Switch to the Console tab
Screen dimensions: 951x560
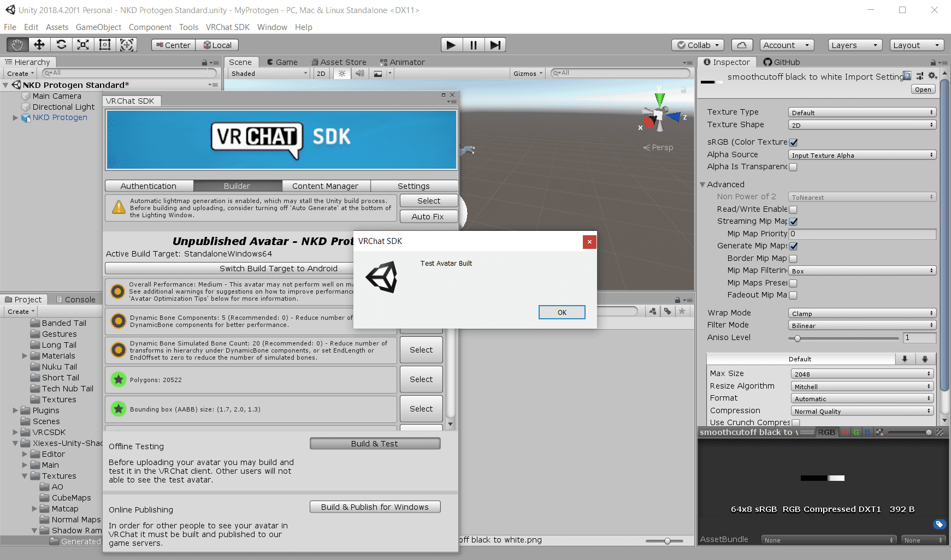pos(75,300)
